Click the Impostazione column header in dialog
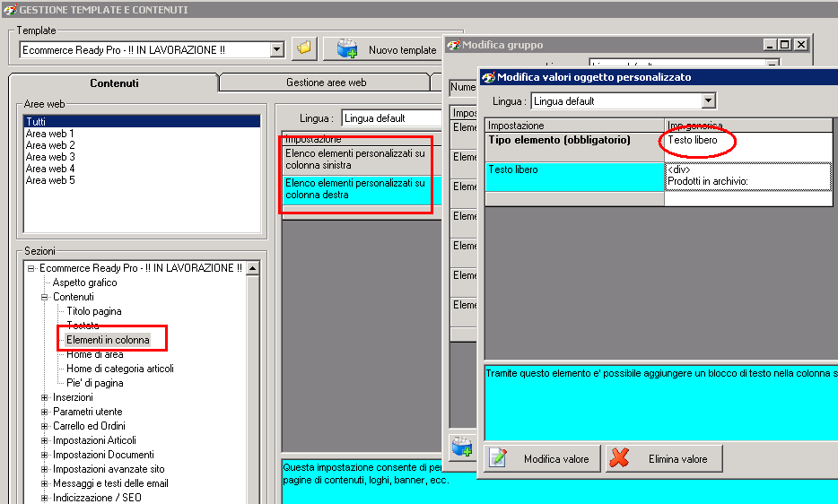This screenshot has height=504, width=838. (574, 126)
